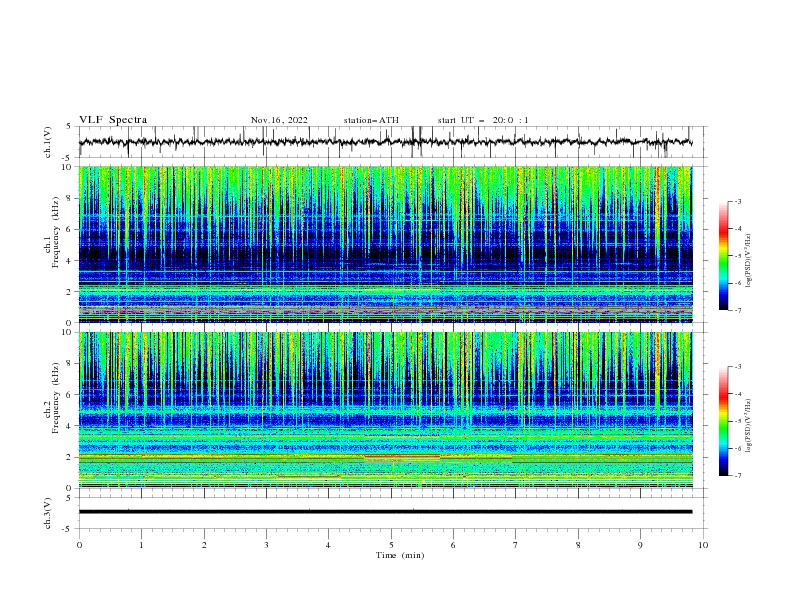
Task: Click the ch.2 spectrogram color scale bar
Action: [x=723, y=421]
